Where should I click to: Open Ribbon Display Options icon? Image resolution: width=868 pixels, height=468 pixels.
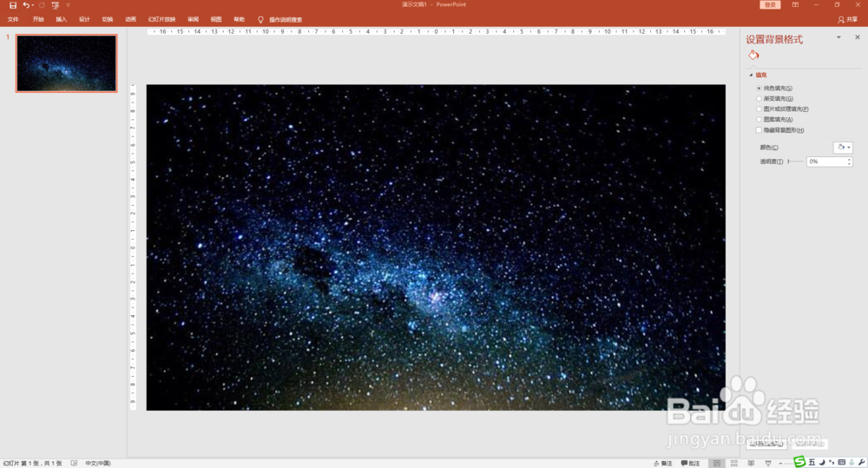(x=795, y=5)
